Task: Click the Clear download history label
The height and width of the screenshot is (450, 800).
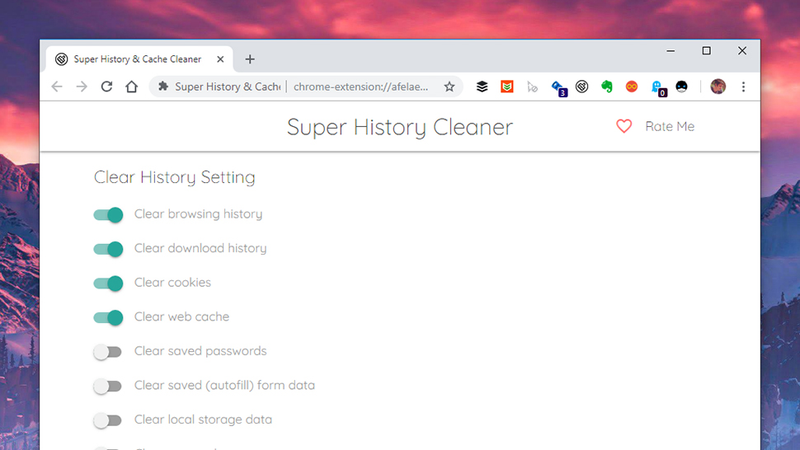Action: (201, 248)
